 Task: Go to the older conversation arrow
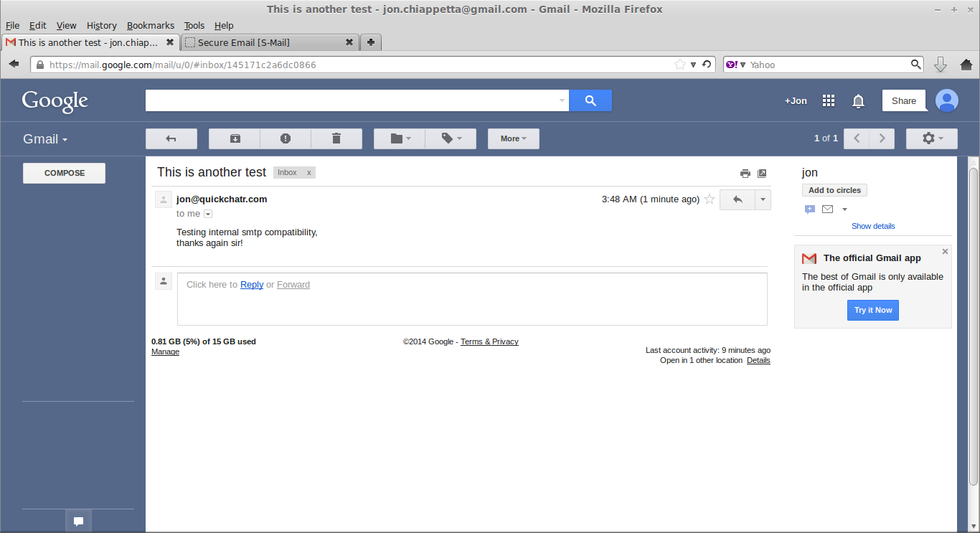tap(882, 138)
